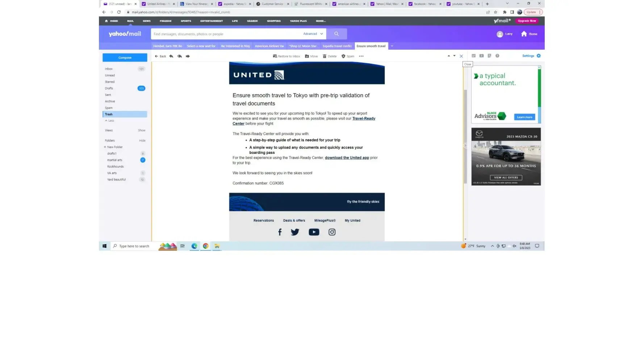644x362 pixels.
Task: Expand the more-actions three dots menu
Action: pyautogui.click(x=361, y=56)
